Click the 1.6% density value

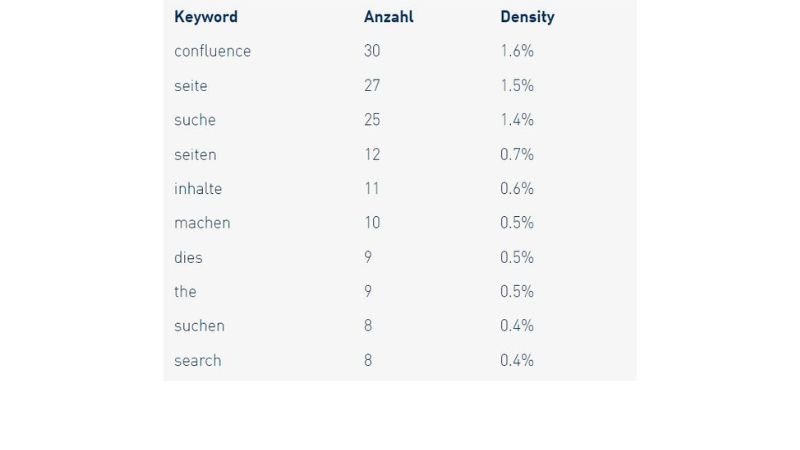tap(517, 51)
